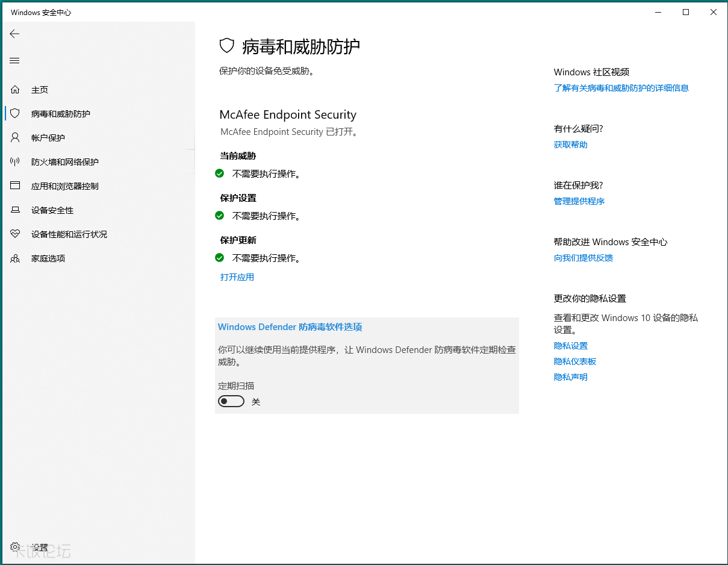Image resolution: width=728 pixels, height=565 pixels.
Task: Click the virus protection shield icon in sidebar
Action: (x=15, y=113)
